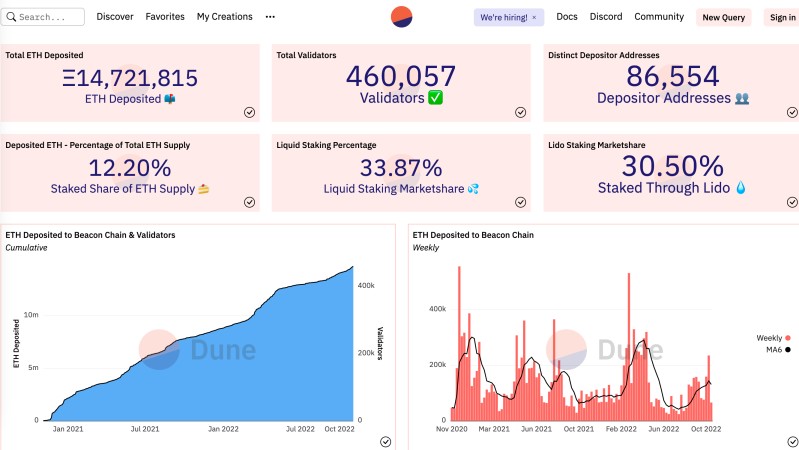Dismiss the We're hiring banner
Image resolution: width=799 pixels, height=450 pixels.
click(x=534, y=17)
